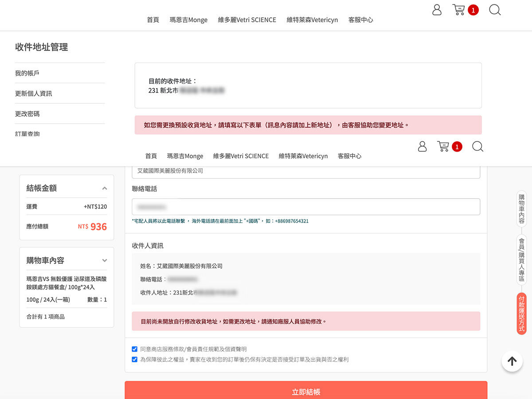Click the scroll-to-top arrow button

pos(512,361)
